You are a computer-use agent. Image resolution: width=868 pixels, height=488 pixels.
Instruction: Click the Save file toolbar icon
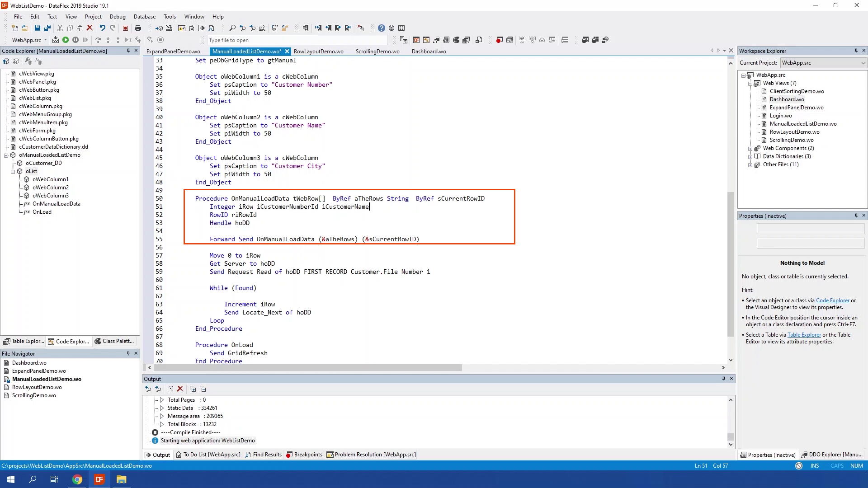[38, 28]
